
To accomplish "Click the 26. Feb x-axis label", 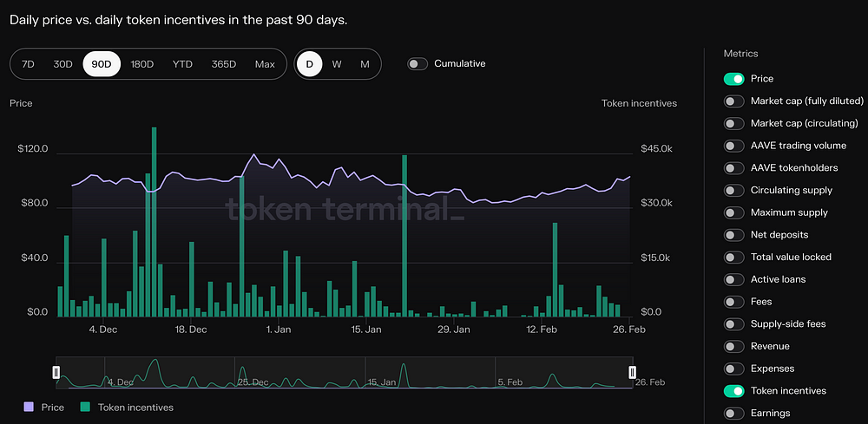I will (x=628, y=329).
